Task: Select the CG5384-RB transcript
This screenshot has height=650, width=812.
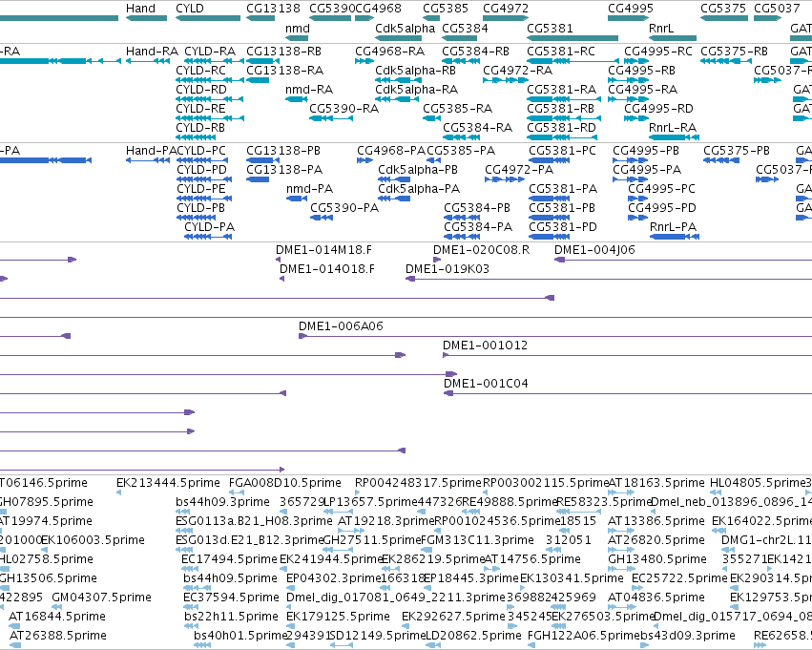Action: (461, 61)
